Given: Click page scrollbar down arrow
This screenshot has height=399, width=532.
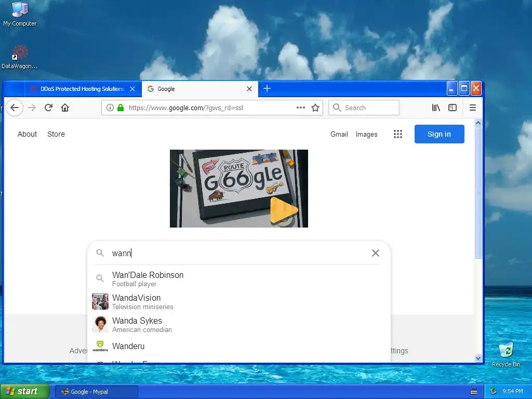Looking at the screenshot, I should pyautogui.click(x=478, y=358).
